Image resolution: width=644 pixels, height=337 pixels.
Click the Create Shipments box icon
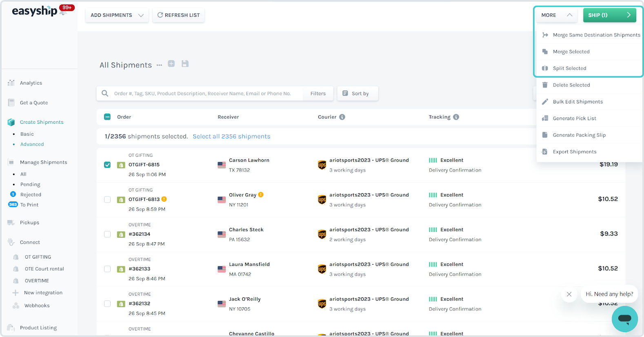point(11,122)
